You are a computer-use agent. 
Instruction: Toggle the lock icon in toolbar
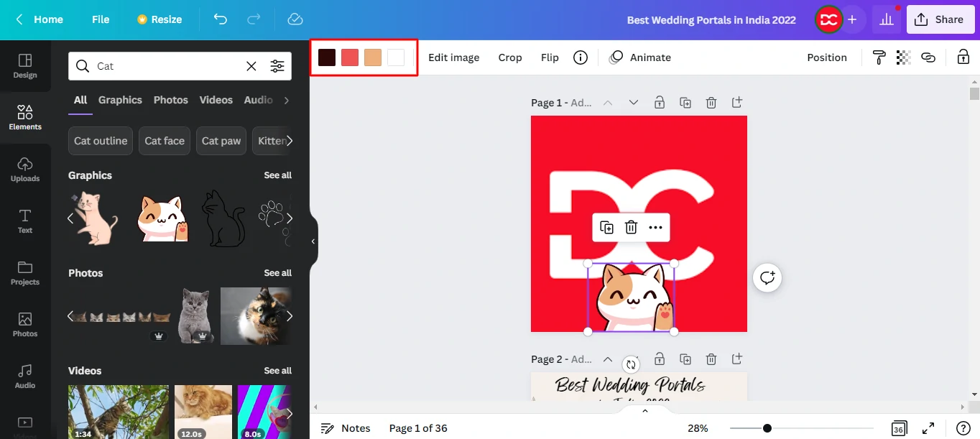pyautogui.click(x=963, y=57)
